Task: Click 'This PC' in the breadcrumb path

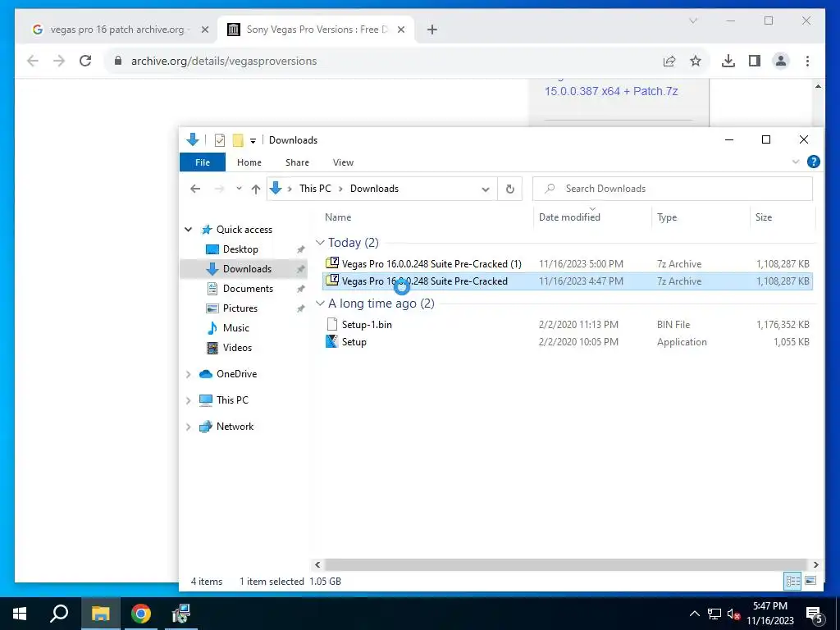Action: click(315, 189)
